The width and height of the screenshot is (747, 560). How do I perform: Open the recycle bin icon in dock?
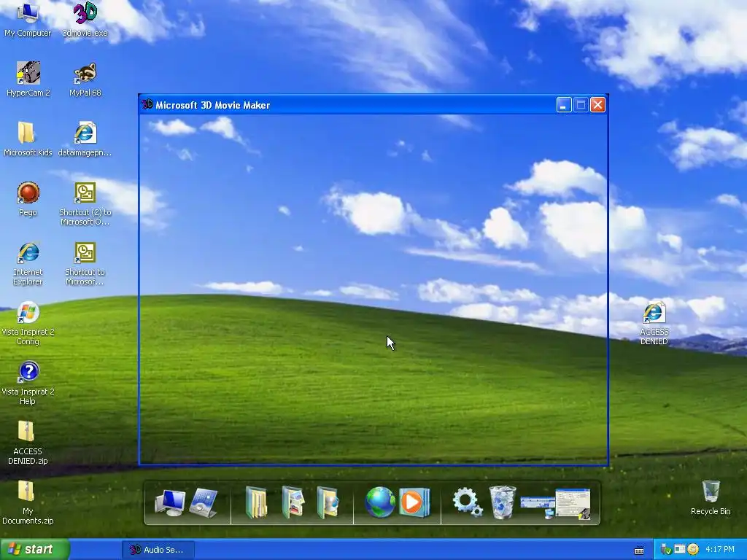point(503,502)
